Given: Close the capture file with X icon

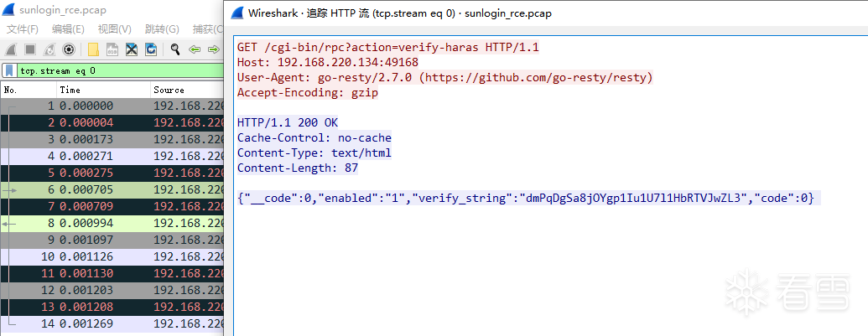Looking at the screenshot, I should click(x=131, y=49).
